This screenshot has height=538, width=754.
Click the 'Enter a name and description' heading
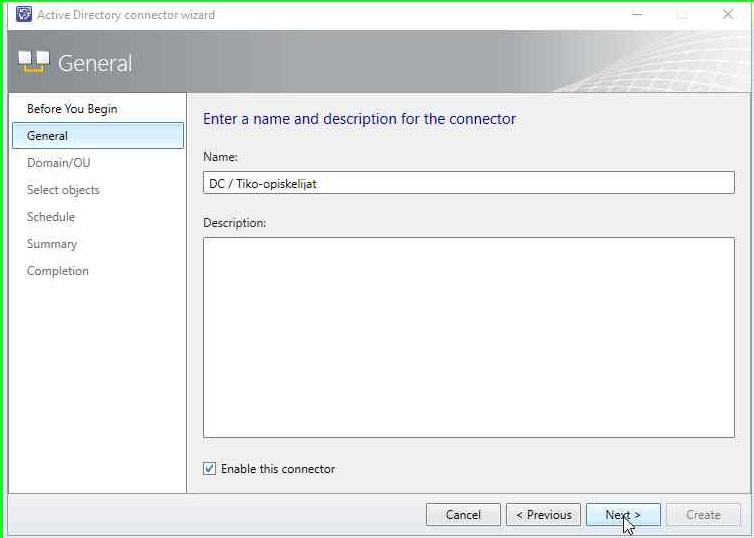pos(359,119)
